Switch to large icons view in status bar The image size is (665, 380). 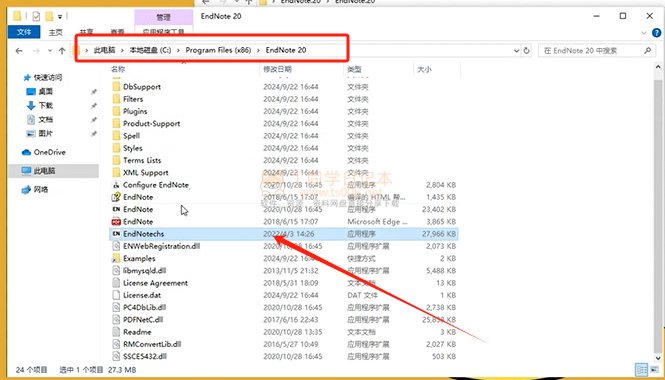tap(654, 369)
